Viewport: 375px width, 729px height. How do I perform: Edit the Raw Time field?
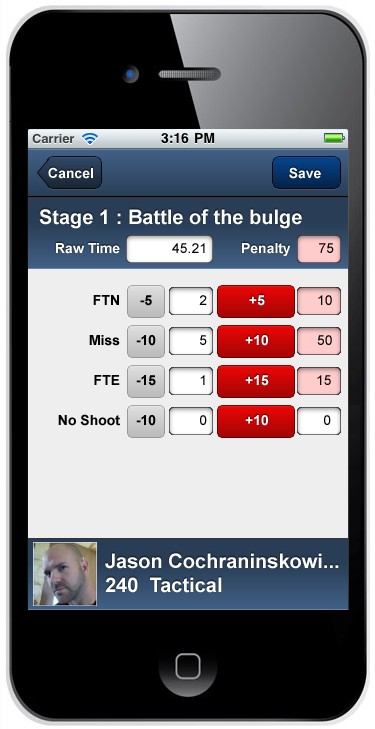click(170, 249)
